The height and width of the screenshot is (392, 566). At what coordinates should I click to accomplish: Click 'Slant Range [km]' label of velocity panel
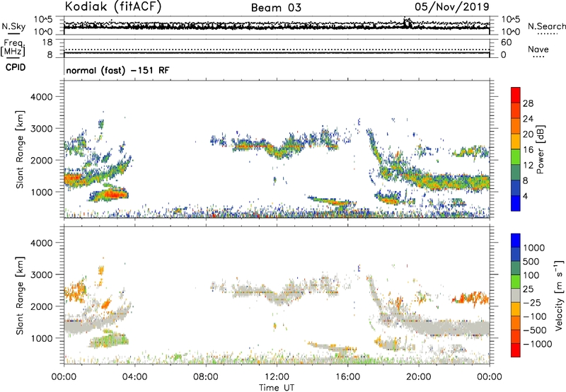point(20,295)
